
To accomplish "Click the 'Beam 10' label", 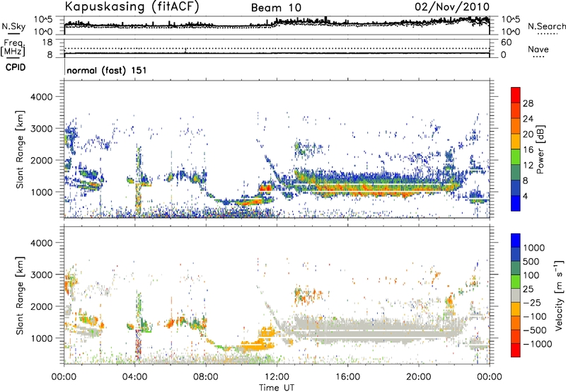I will (x=276, y=8).
